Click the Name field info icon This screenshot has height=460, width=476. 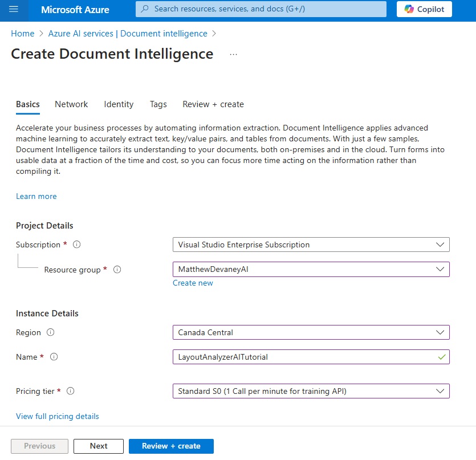pos(54,357)
